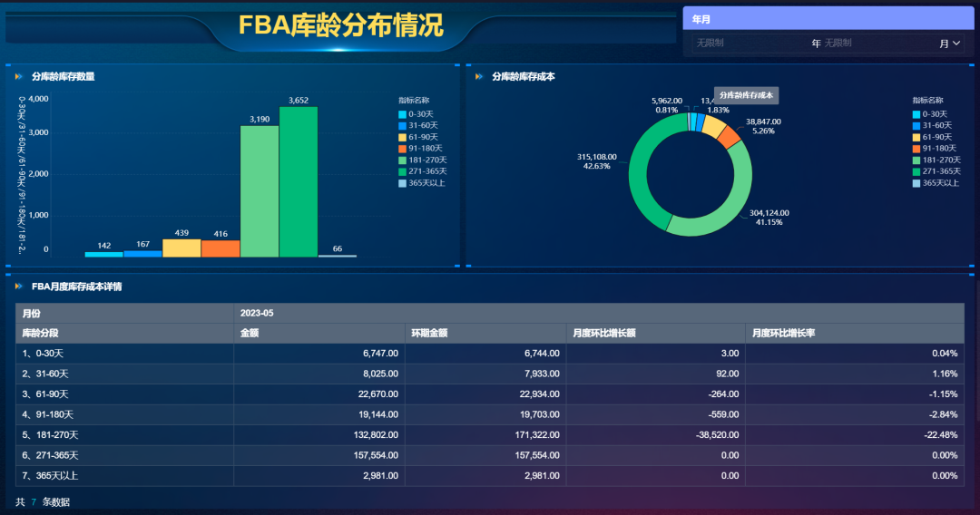The image size is (980, 515).
Task: Click the 环期金额 column header
Action: [485, 334]
